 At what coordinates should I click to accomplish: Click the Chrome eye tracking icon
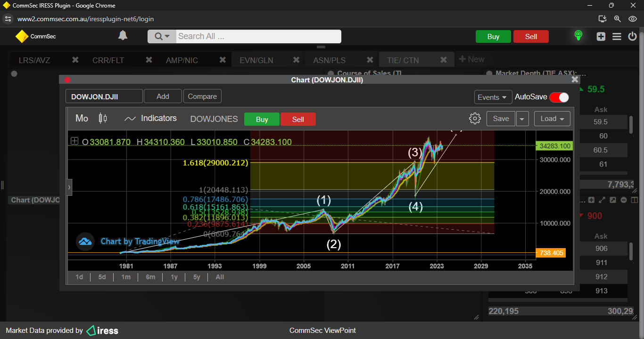click(x=633, y=19)
